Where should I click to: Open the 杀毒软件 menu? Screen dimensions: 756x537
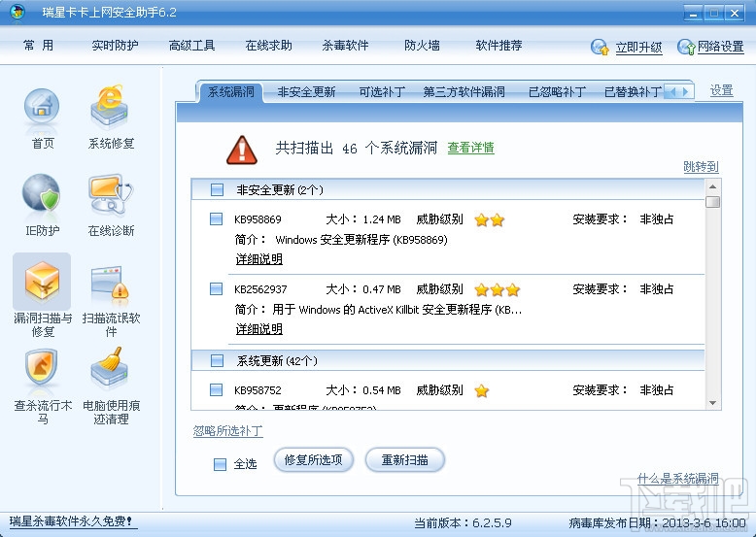[x=345, y=46]
